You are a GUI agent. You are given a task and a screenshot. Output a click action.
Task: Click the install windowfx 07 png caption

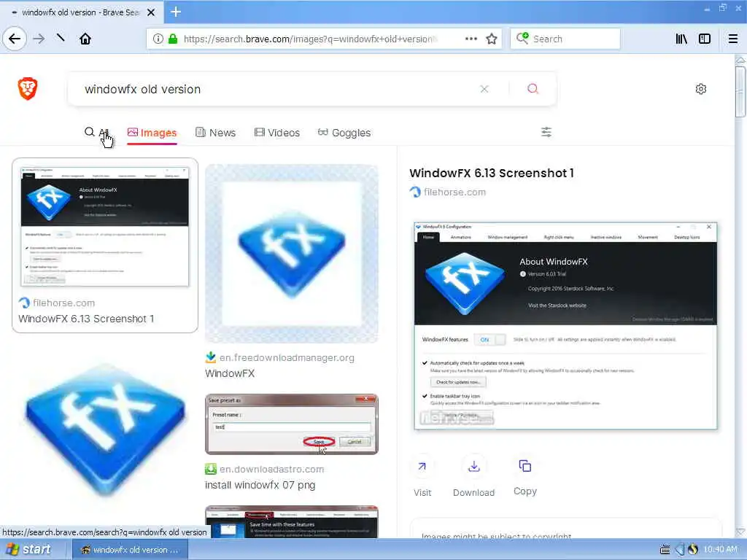point(260,485)
